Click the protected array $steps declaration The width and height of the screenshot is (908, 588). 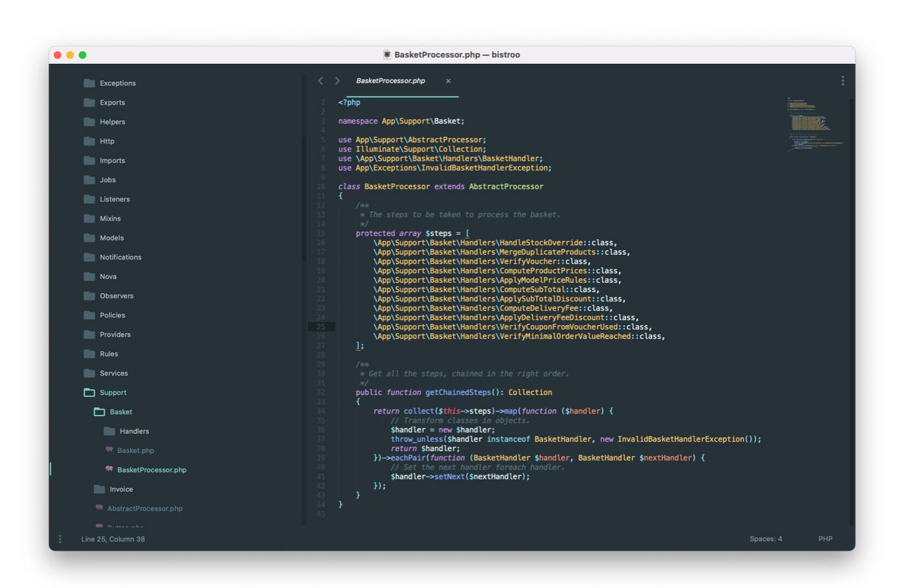[412, 233]
